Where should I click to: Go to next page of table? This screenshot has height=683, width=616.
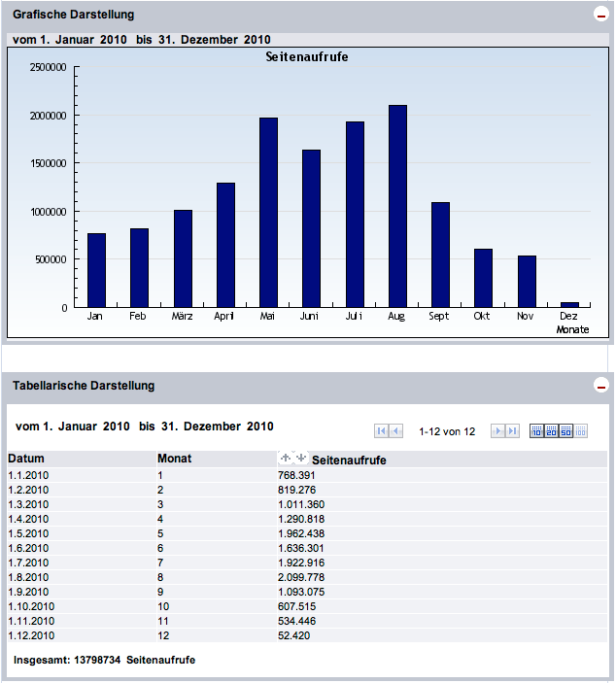pyautogui.click(x=497, y=431)
